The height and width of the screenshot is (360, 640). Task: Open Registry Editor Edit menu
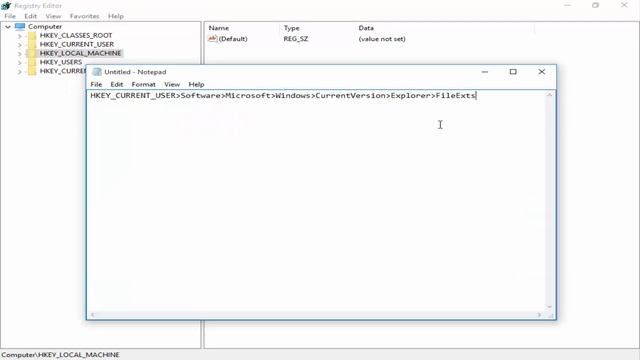(x=31, y=16)
